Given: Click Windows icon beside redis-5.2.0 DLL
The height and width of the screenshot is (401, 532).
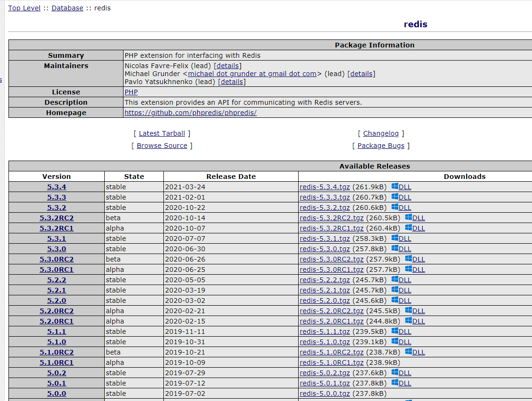Looking at the screenshot, I should pos(394,300).
